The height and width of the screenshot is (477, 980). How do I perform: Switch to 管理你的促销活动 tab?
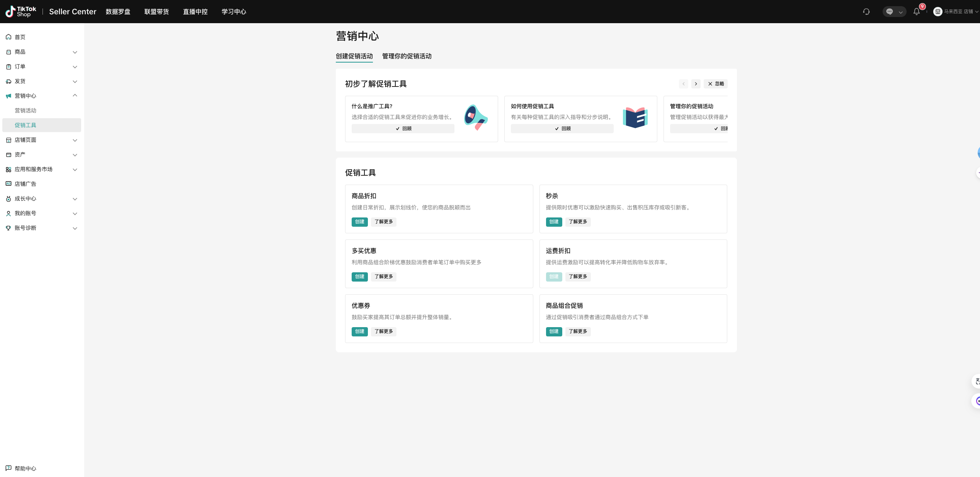(x=407, y=56)
